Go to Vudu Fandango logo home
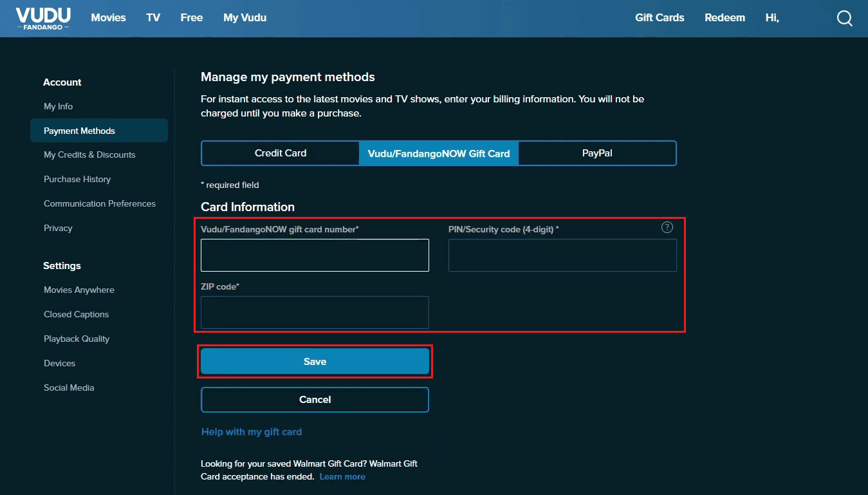This screenshot has height=495, width=868. (43, 18)
